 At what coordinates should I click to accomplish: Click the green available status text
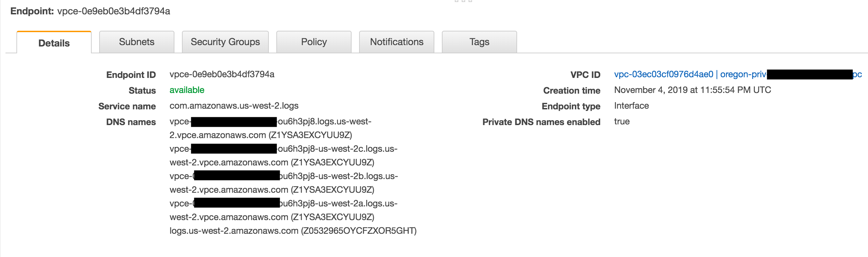[x=187, y=90]
